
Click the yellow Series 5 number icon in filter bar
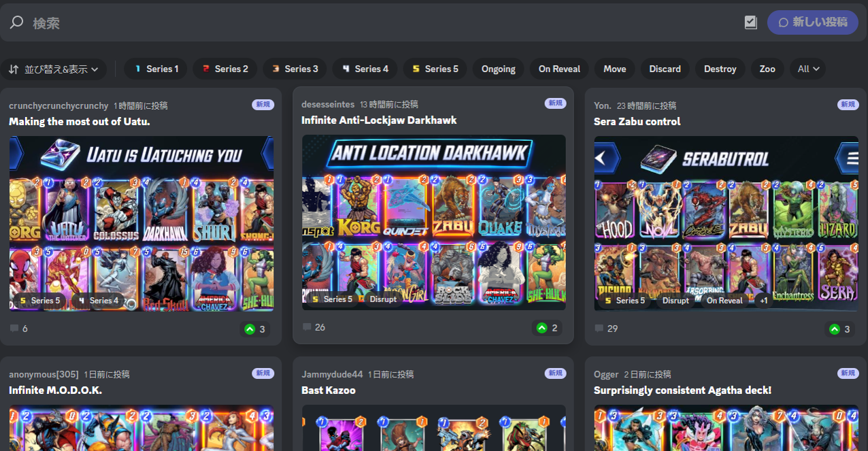[x=416, y=69]
